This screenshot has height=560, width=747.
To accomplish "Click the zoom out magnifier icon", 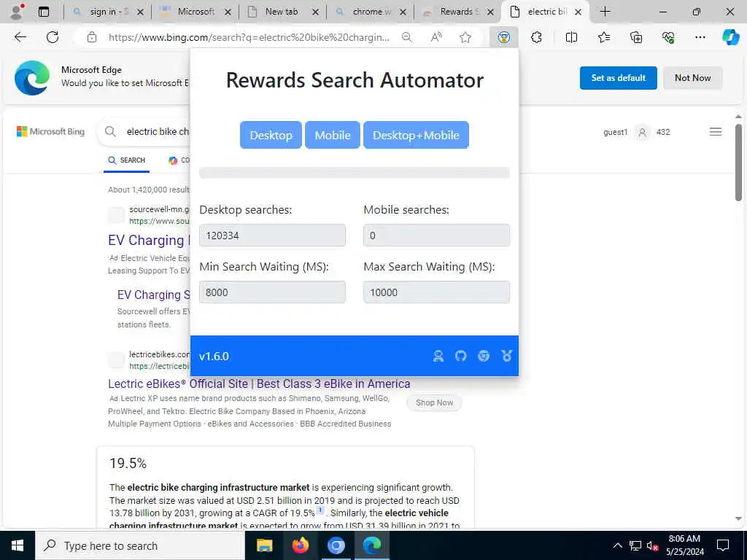I will [406, 37].
